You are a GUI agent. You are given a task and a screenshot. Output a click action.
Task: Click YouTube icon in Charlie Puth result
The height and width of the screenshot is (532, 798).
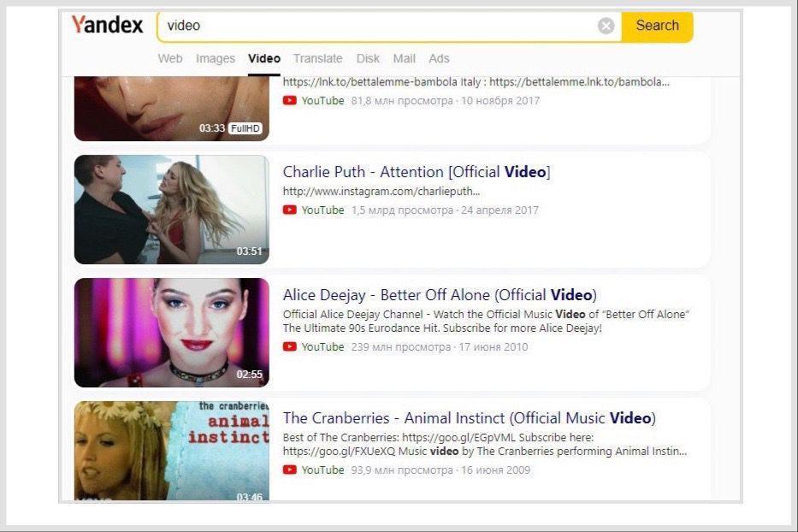(290, 210)
